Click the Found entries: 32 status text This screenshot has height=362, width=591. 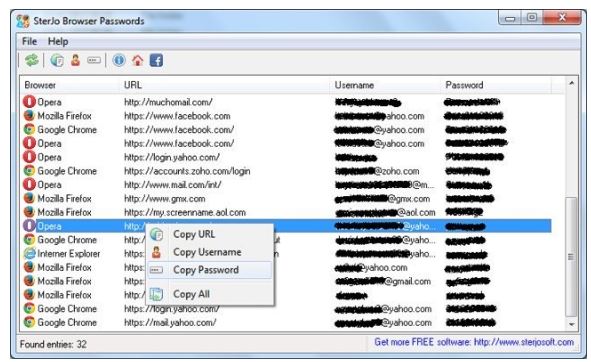coord(53,344)
